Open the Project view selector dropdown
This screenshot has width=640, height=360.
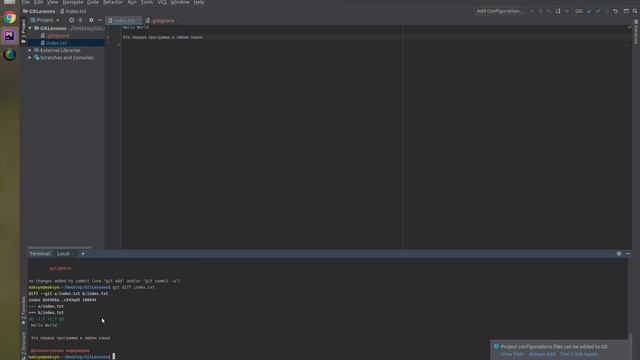[x=45, y=20]
